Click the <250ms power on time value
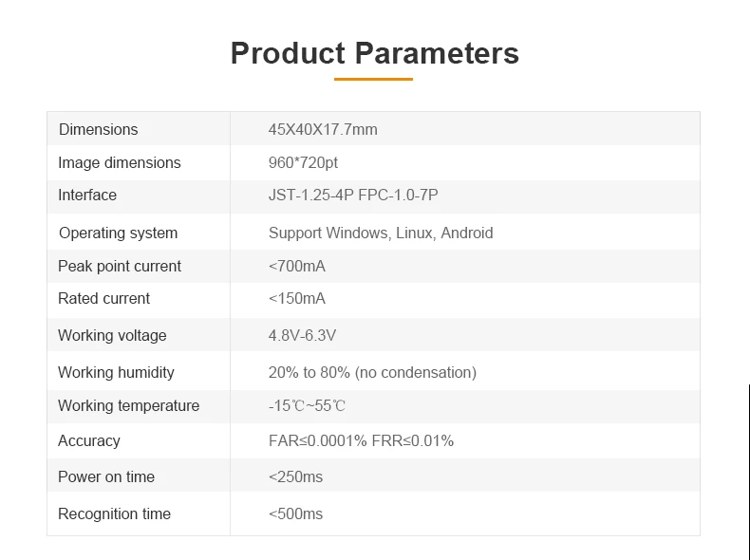The image size is (750, 560). pyautogui.click(x=295, y=476)
